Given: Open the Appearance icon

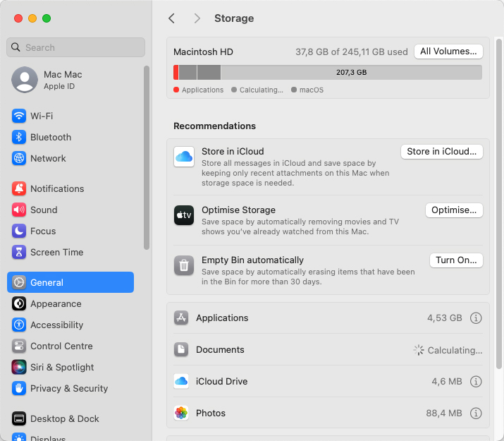Looking at the screenshot, I should [x=19, y=303].
